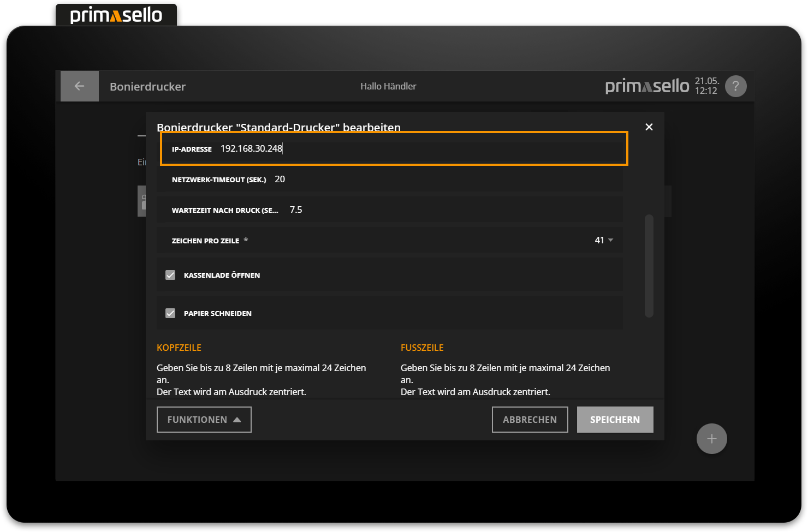Viewport: 808px width, 532px height.
Task: Click the dialog's vertical scrollbar
Action: pyautogui.click(x=649, y=266)
